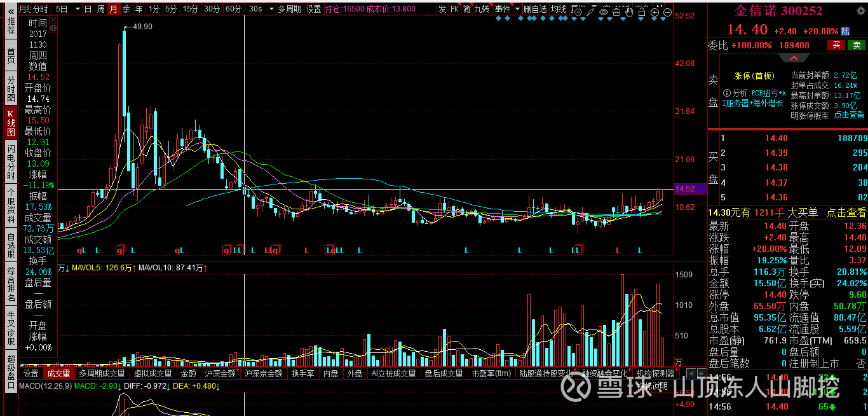Zoom in with the plus circle icon

click(x=654, y=12)
